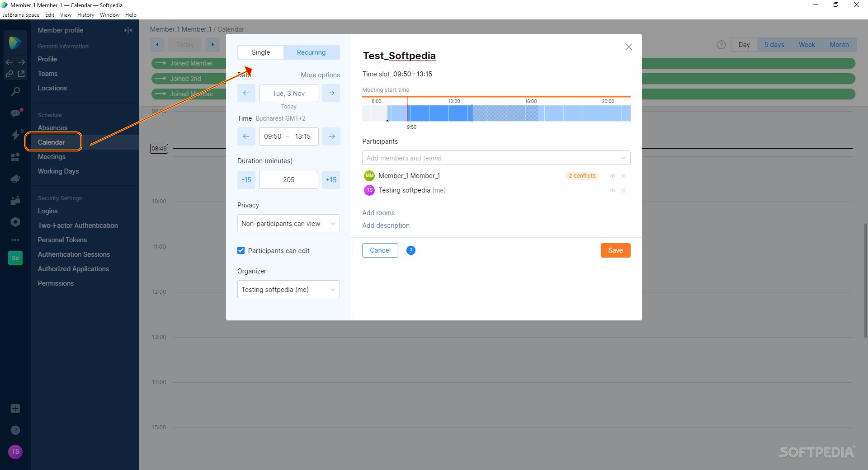
Task: Go to previous day in calendar toolbar
Action: (x=157, y=45)
